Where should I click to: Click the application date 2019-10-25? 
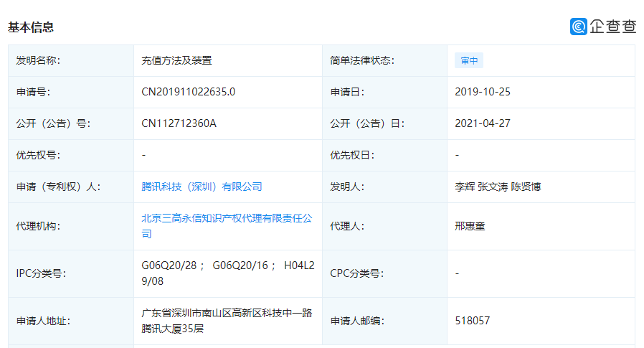483,92
